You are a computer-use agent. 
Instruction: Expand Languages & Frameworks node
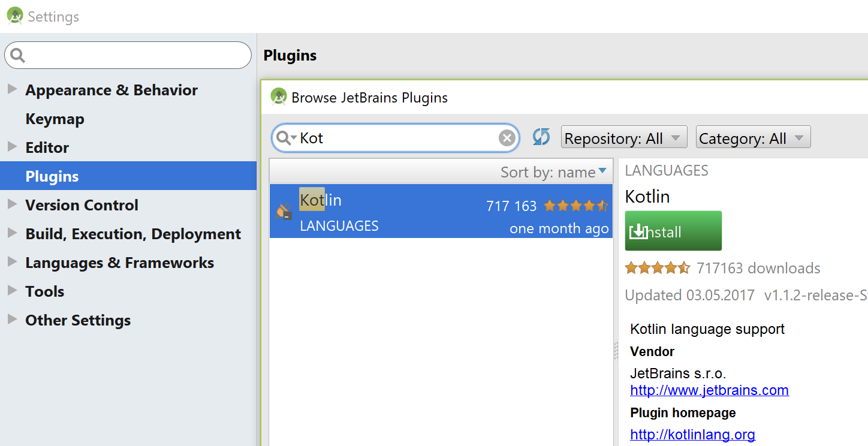click(x=12, y=262)
